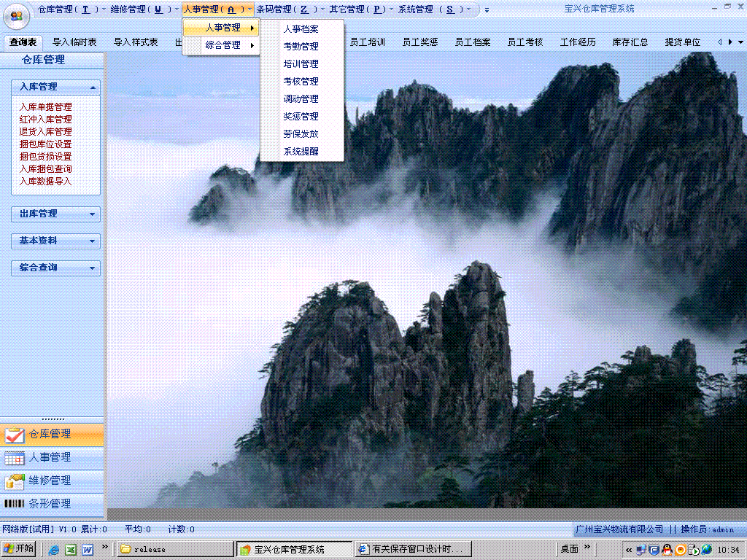This screenshot has width=747, height=560.
Task: Open the 条码管理(Z) menu
Action: pyautogui.click(x=290, y=9)
